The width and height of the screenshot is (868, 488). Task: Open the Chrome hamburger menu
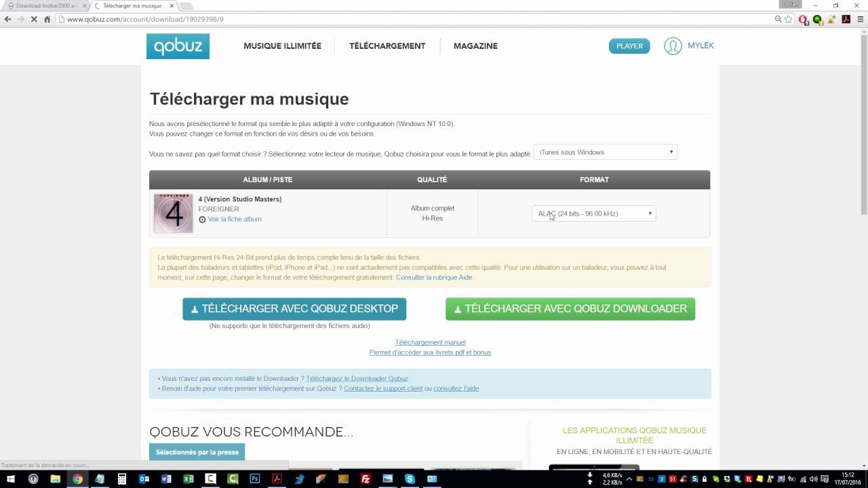(860, 19)
